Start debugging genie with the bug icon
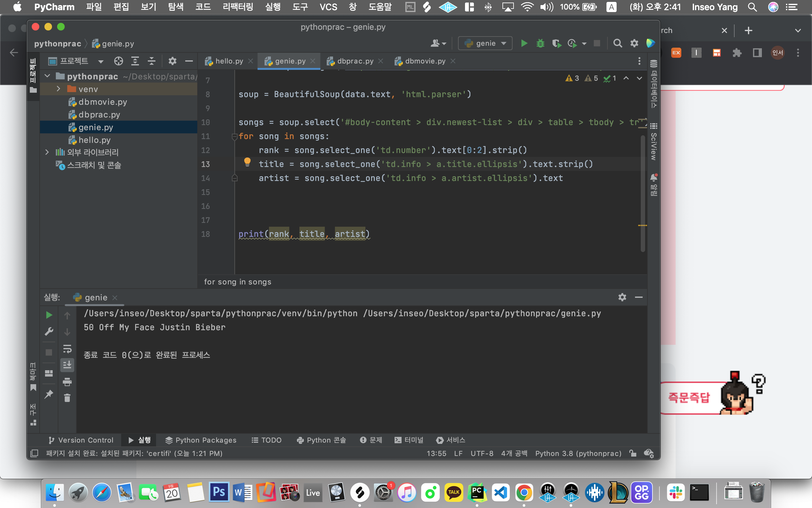 [540, 43]
